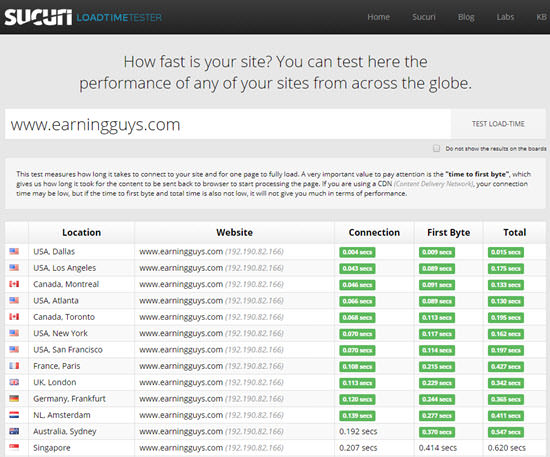Image resolution: width=550 pixels, height=457 pixels.
Task: Select the 'Canada, Toronto' location cell
Action: [x=81, y=317]
